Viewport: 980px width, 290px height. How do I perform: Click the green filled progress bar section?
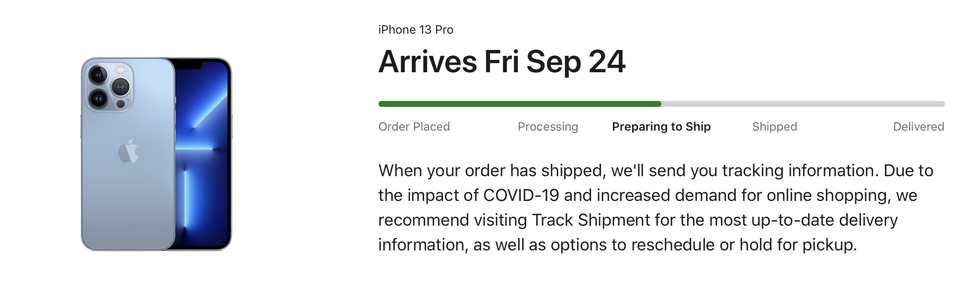[520, 104]
